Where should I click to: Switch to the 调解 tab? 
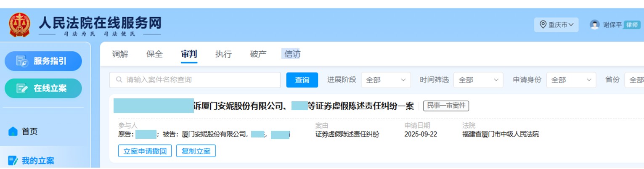tap(120, 54)
